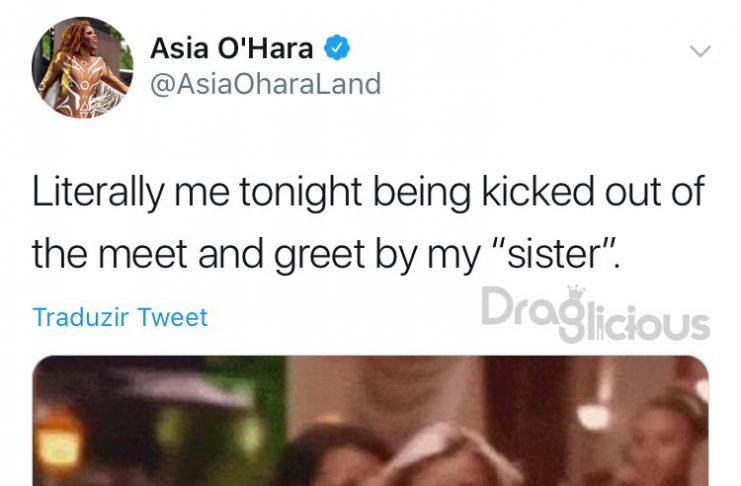
Task: Click the Traduzir Tweet link
Action: click(120, 317)
